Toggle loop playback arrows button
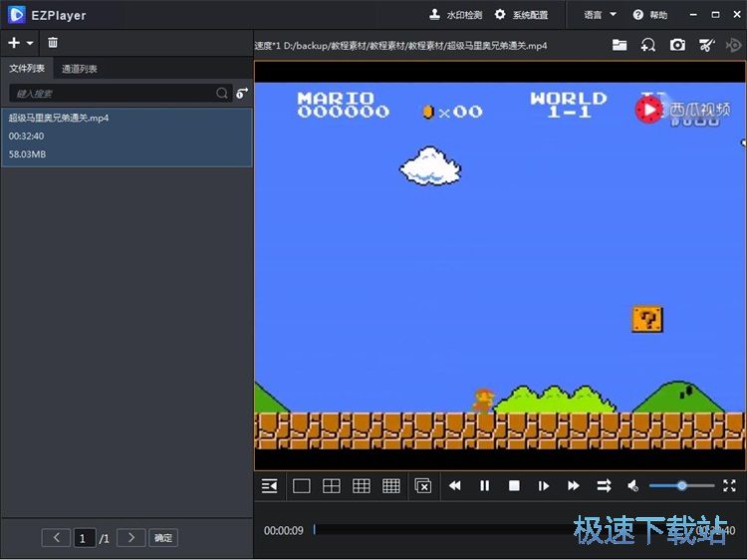 604,486
